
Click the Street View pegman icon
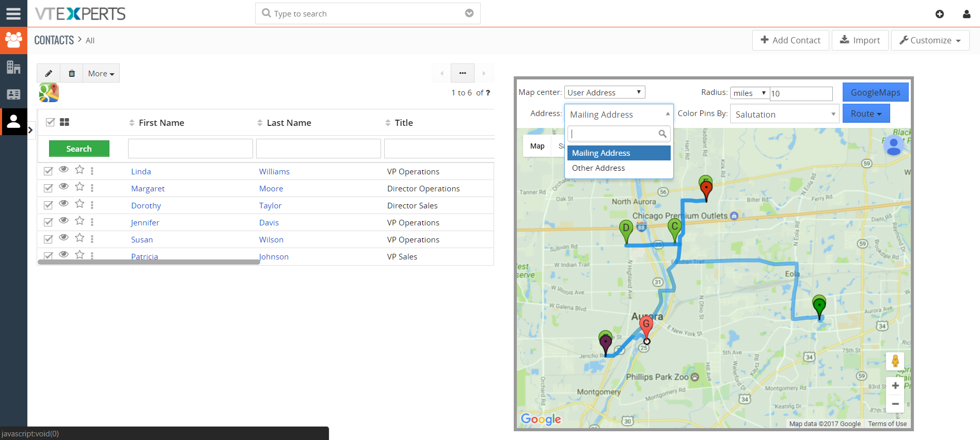pyautogui.click(x=895, y=361)
